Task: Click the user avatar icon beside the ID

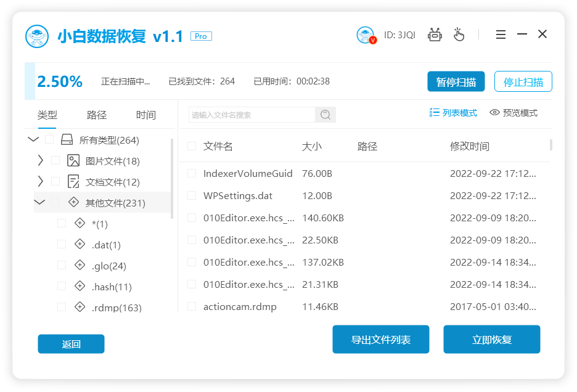Action: click(x=366, y=35)
